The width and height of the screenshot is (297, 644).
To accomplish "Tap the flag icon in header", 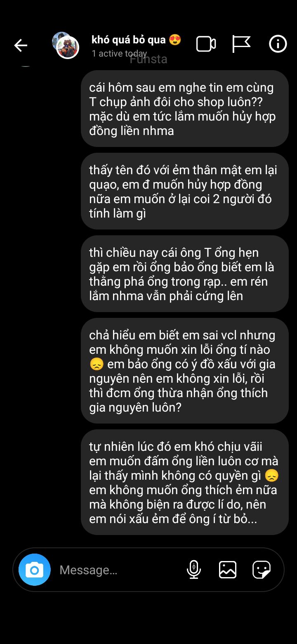I will [x=241, y=44].
